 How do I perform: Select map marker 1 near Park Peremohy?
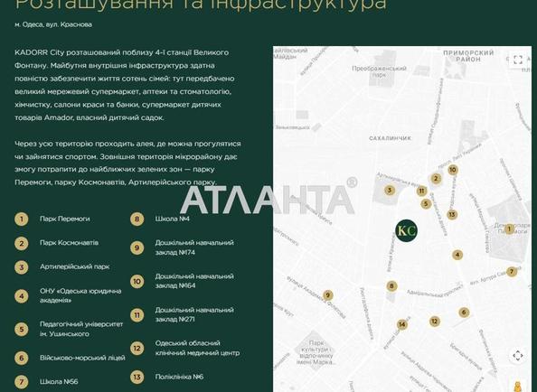click(x=509, y=229)
